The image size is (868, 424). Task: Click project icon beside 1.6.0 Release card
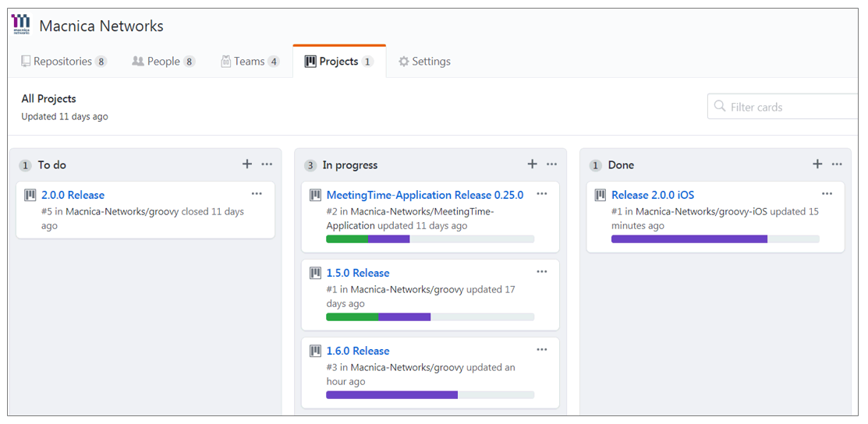pyautogui.click(x=316, y=351)
